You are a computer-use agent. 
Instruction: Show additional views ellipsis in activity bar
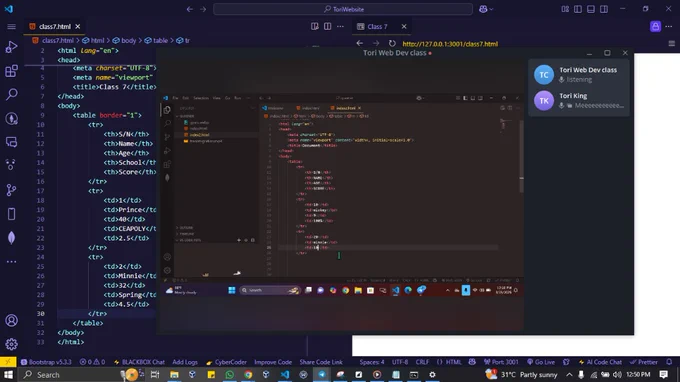tap(11, 261)
